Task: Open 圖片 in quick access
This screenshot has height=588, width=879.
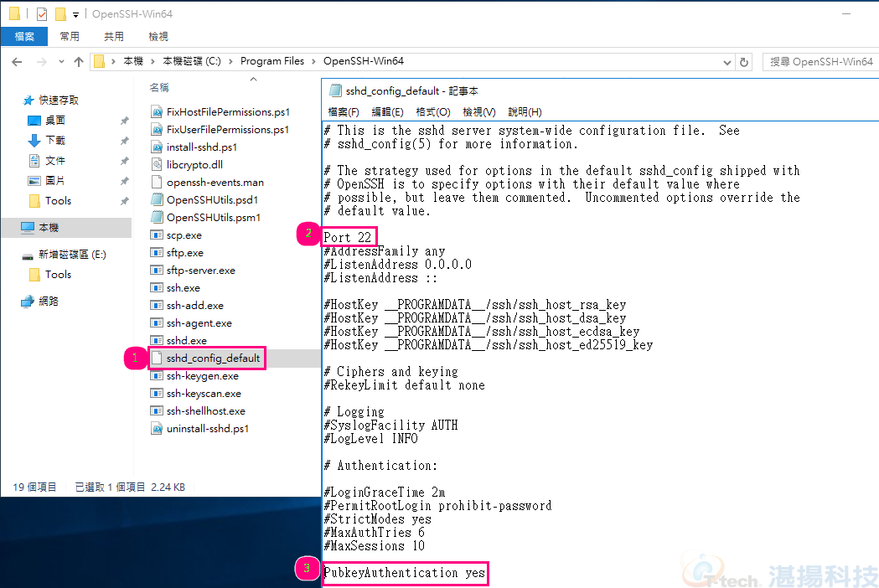Action: pos(55,181)
